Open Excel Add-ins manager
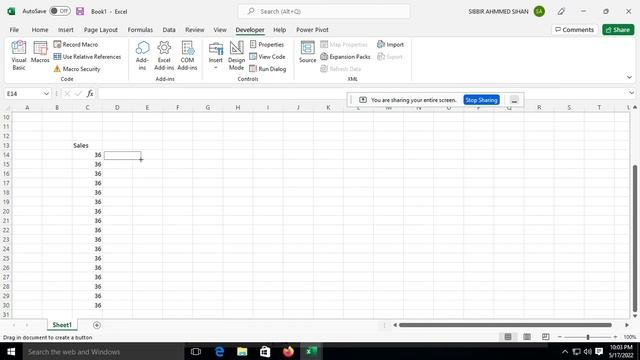The image size is (640, 360). (x=164, y=56)
